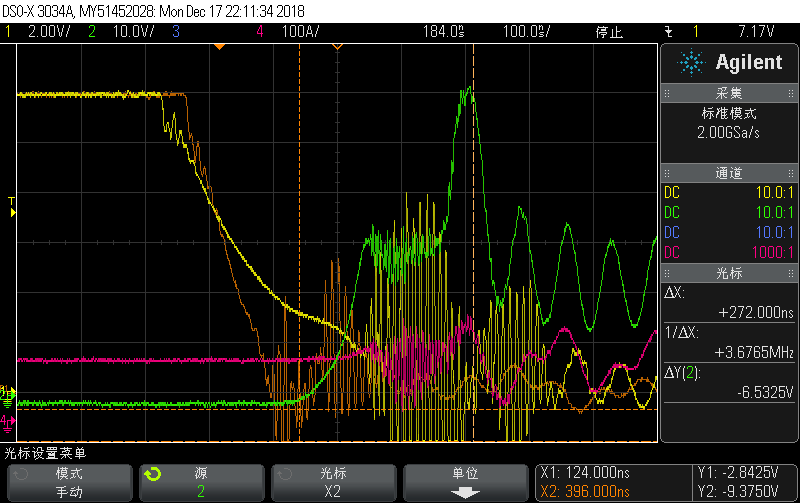Viewport: 800px width, 503px height.
Task: Click grip icon left of 采集 header
Action: point(667,93)
